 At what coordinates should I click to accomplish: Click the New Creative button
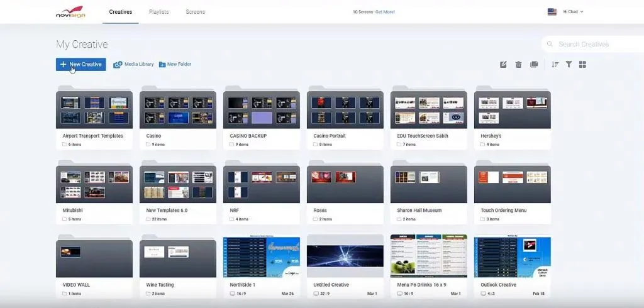pos(80,64)
